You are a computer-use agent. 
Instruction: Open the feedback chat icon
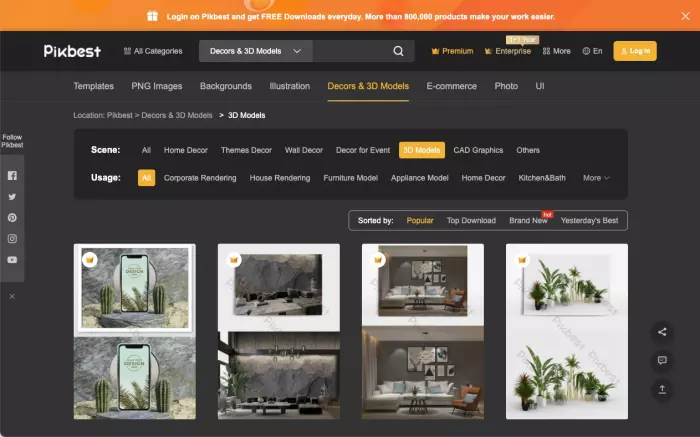662,360
